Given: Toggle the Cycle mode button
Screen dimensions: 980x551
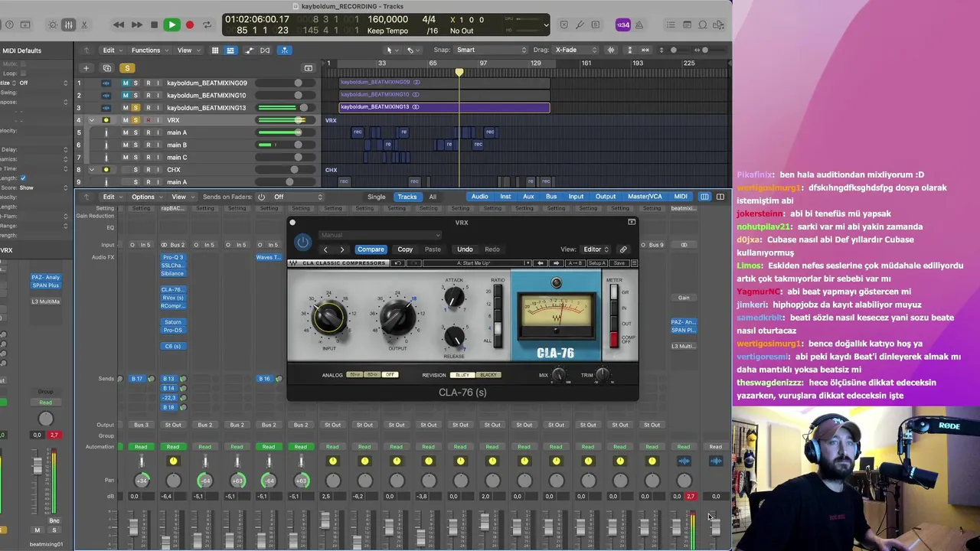Looking at the screenshot, I should pyautogui.click(x=207, y=24).
